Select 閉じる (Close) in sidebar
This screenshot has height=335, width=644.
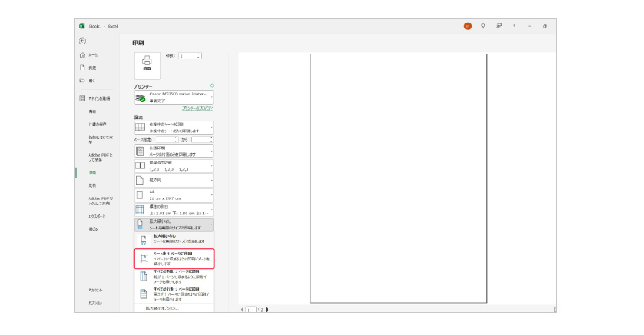(93, 229)
